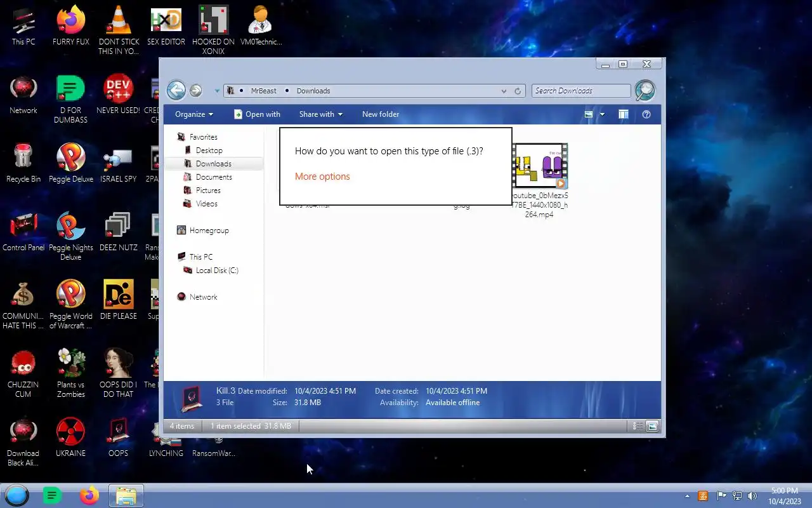
Task: Switch to details view in status bar
Action: pyautogui.click(x=639, y=426)
